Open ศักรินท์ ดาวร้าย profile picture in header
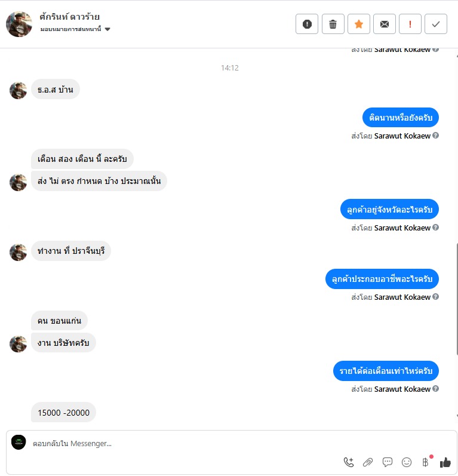 click(x=19, y=24)
